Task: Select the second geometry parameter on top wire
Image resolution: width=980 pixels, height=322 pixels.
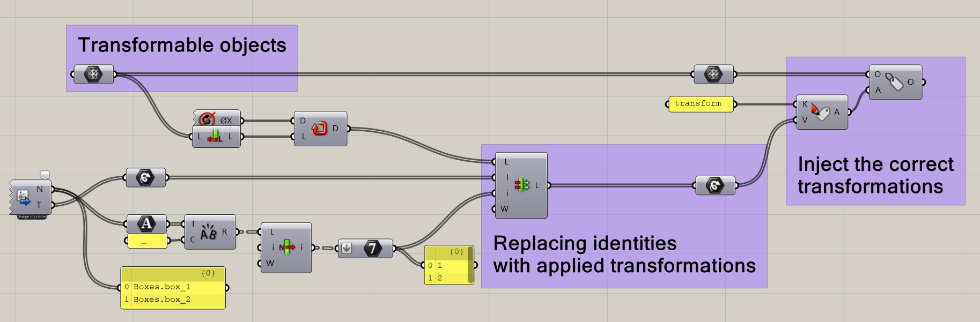Action: pyautogui.click(x=713, y=74)
